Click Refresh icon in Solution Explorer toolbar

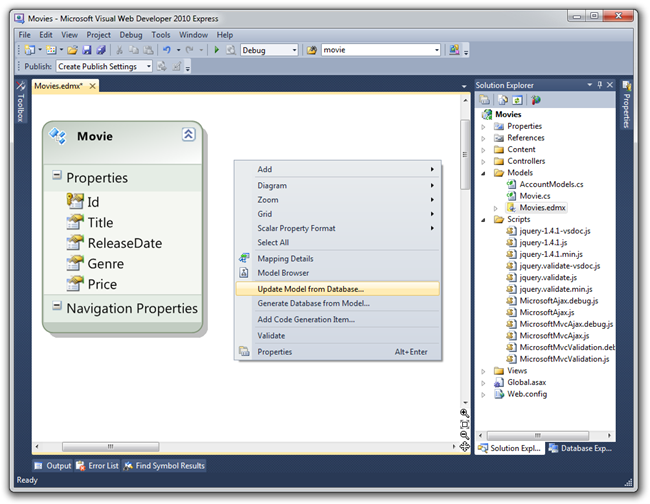point(516,100)
